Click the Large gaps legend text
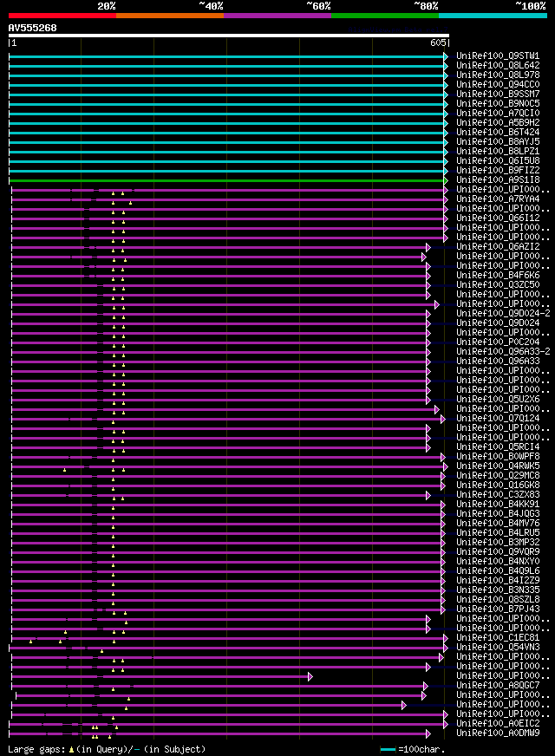The width and height of the screenshot is (555, 756). [107, 749]
